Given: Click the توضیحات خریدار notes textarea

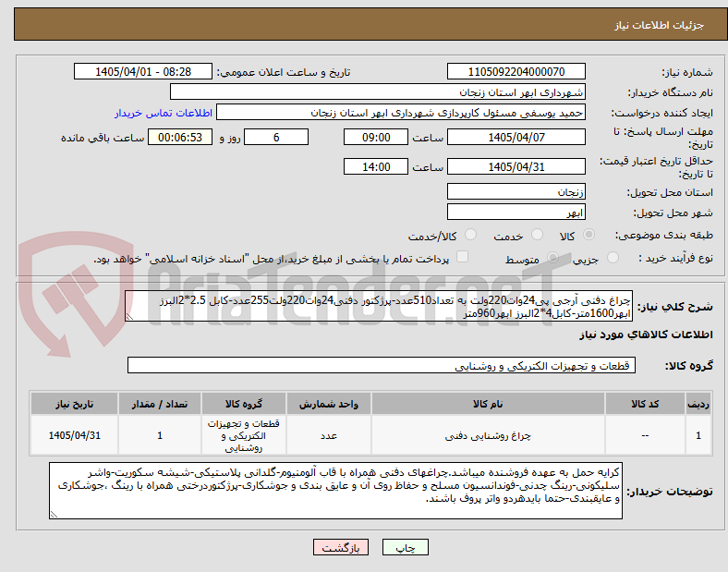Looking at the screenshot, I should (x=335, y=491).
